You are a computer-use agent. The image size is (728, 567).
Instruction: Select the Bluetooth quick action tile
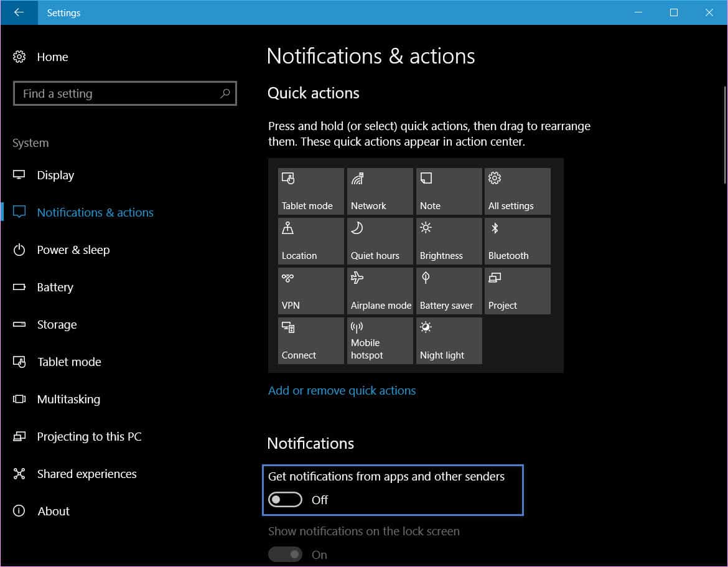(x=517, y=241)
